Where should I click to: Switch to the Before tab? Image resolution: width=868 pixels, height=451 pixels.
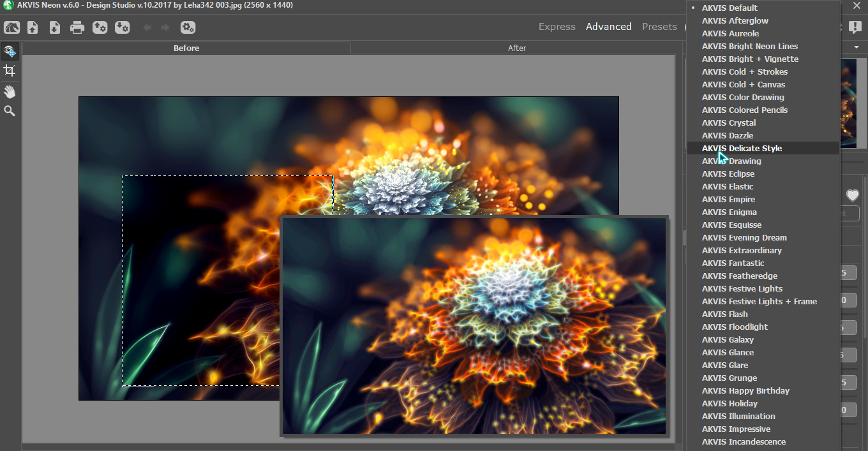point(186,48)
